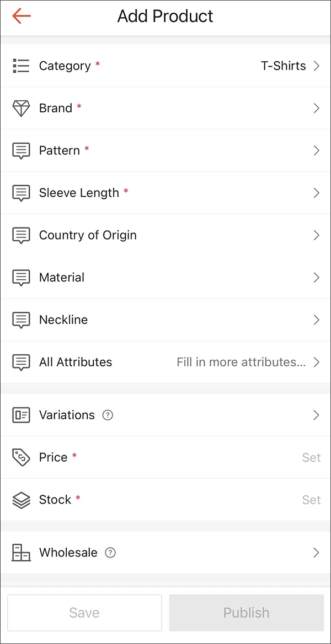
Task: Click the Category list icon
Action: 20,66
